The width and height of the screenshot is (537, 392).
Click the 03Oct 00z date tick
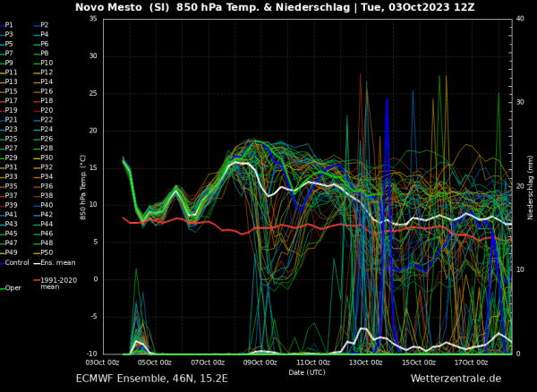pos(103,362)
